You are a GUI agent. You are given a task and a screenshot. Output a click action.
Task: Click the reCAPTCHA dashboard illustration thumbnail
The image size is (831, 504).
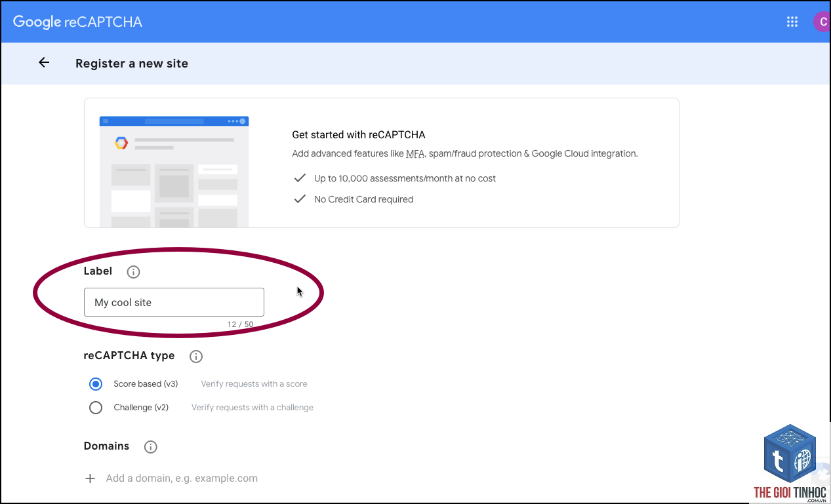[174, 172]
